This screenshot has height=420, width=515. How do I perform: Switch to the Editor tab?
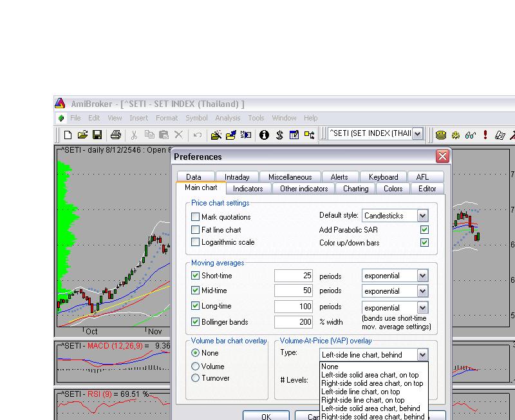click(427, 189)
